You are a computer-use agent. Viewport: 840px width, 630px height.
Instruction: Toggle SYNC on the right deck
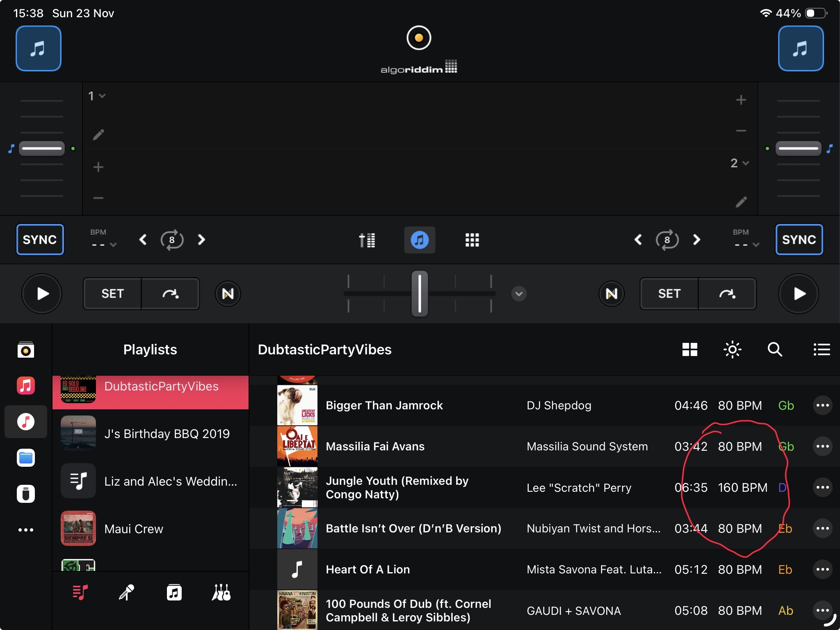click(x=799, y=240)
